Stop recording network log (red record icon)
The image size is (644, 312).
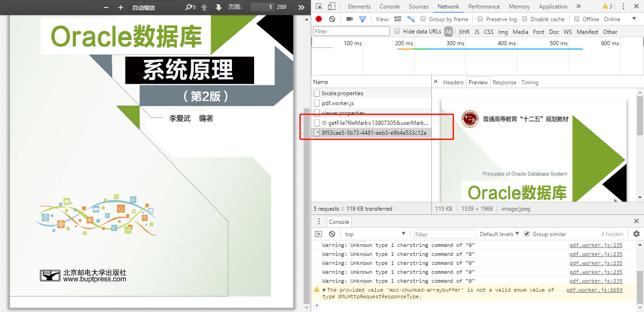(x=318, y=19)
